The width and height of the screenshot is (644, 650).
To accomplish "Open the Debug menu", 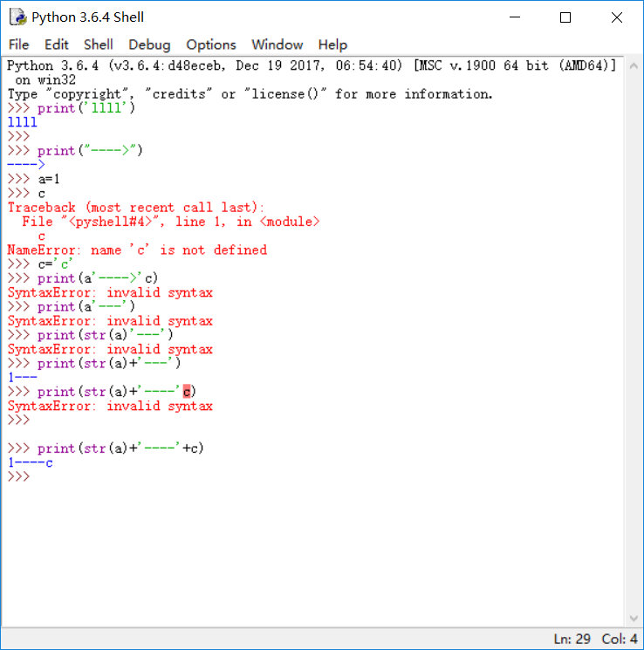I will pos(149,44).
